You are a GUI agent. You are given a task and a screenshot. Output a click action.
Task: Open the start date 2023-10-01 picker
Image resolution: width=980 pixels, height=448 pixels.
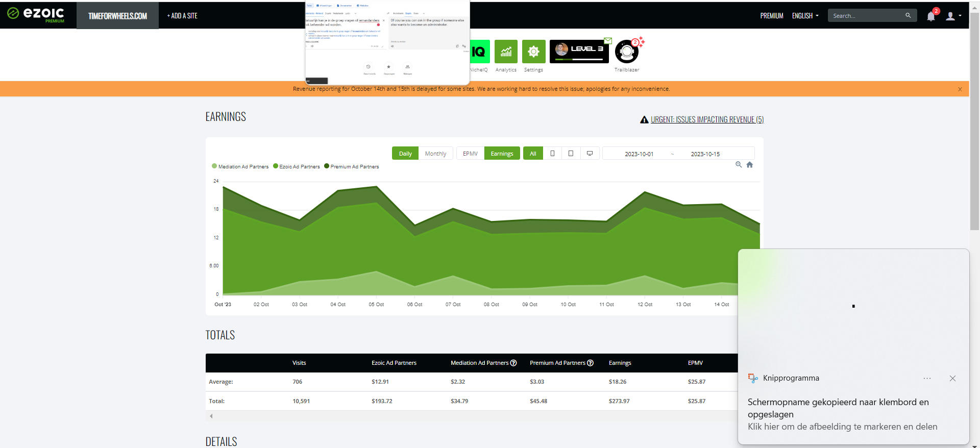pyautogui.click(x=639, y=154)
